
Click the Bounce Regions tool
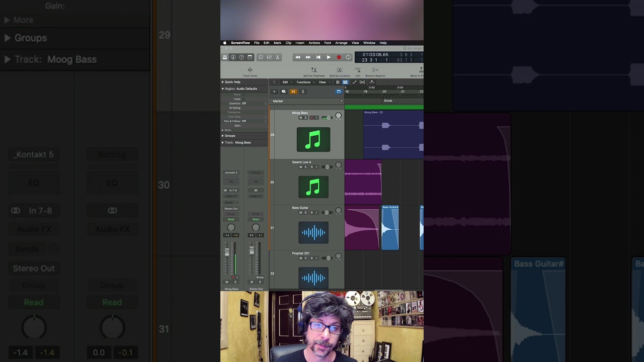375,72
